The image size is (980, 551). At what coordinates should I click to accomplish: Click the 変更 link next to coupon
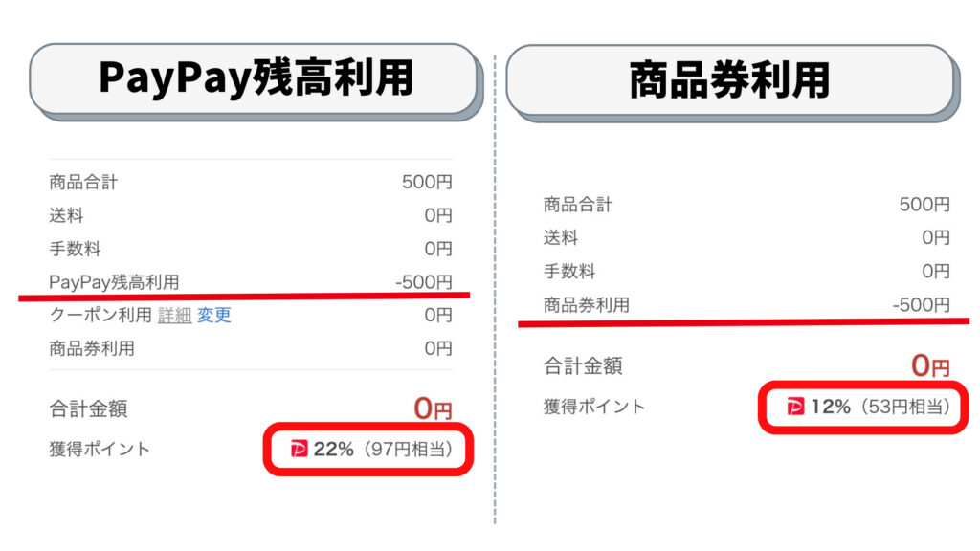(214, 315)
